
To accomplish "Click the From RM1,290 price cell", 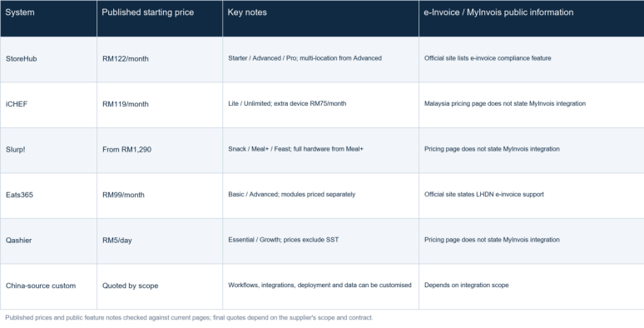I will pyautogui.click(x=160, y=151).
